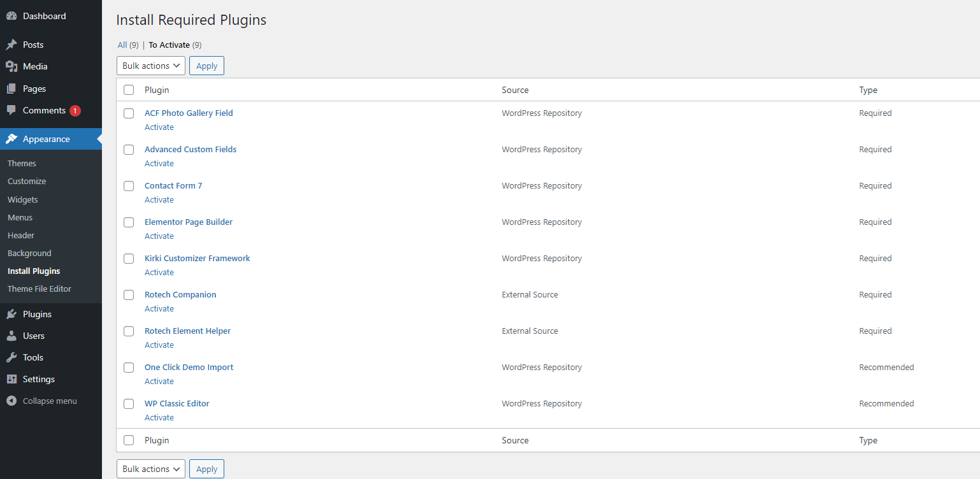Click the Dashboard gauge icon
980x479 pixels.
coord(11,16)
